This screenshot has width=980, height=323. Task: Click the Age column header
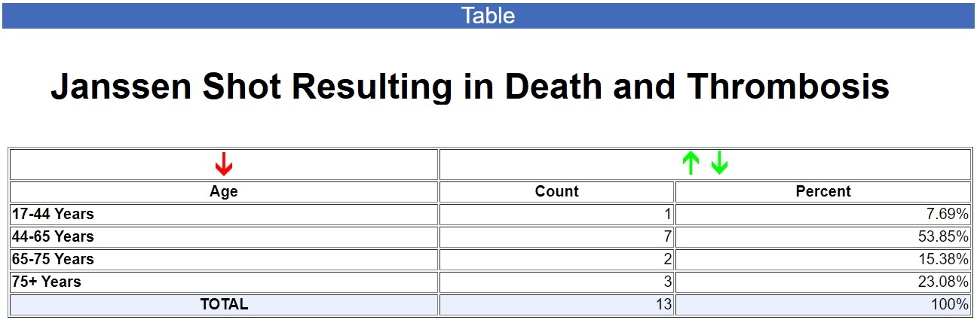coord(224,191)
